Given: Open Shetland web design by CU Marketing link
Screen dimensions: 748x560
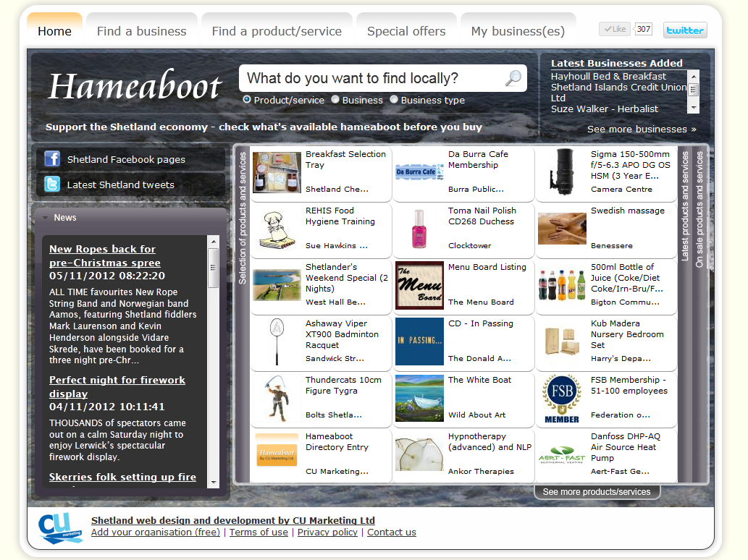Looking at the screenshot, I should 232,520.
